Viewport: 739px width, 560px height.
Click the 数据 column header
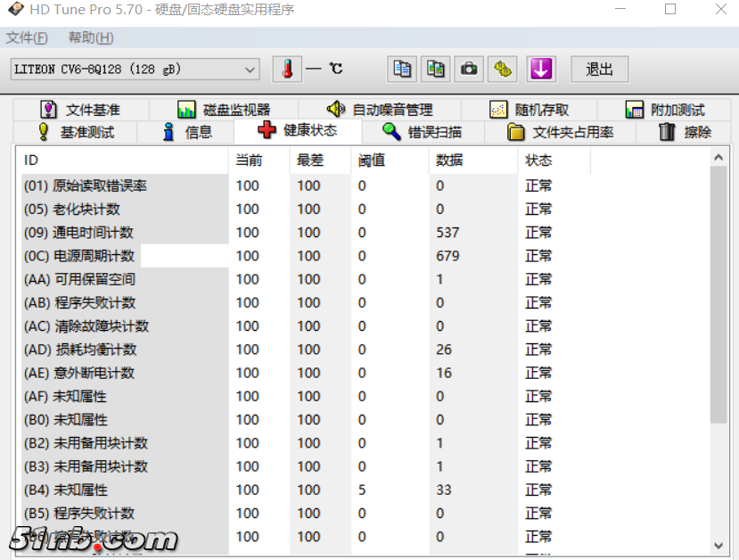pyautogui.click(x=449, y=161)
